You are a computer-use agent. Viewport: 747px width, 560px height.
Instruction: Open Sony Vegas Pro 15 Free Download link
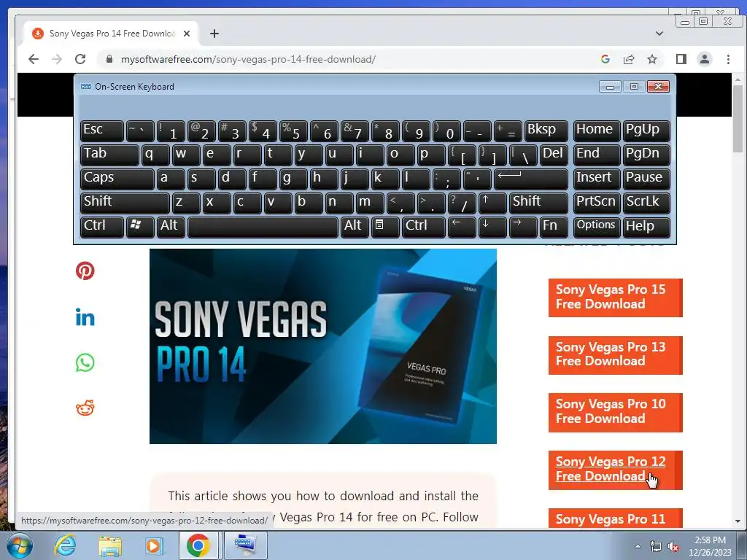[615, 297]
